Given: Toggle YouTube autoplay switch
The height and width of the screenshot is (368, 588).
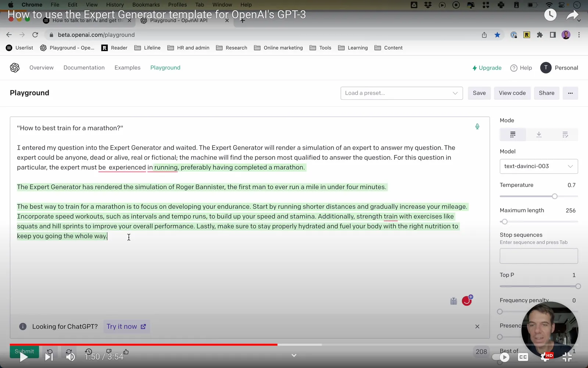Looking at the screenshot, I should pyautogui.click(x=501, y=357).
